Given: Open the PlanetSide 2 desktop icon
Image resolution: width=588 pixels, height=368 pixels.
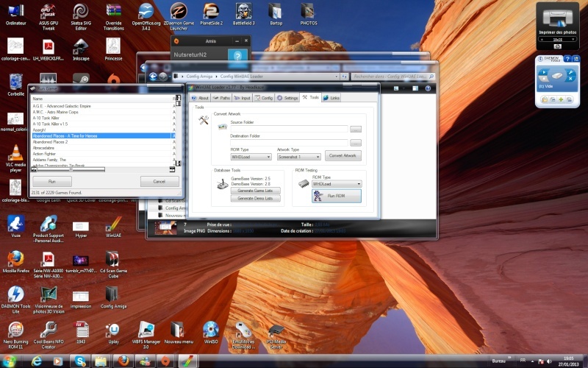Looking at the screenshot, I should pyautogui.click(x=212, y=15).
